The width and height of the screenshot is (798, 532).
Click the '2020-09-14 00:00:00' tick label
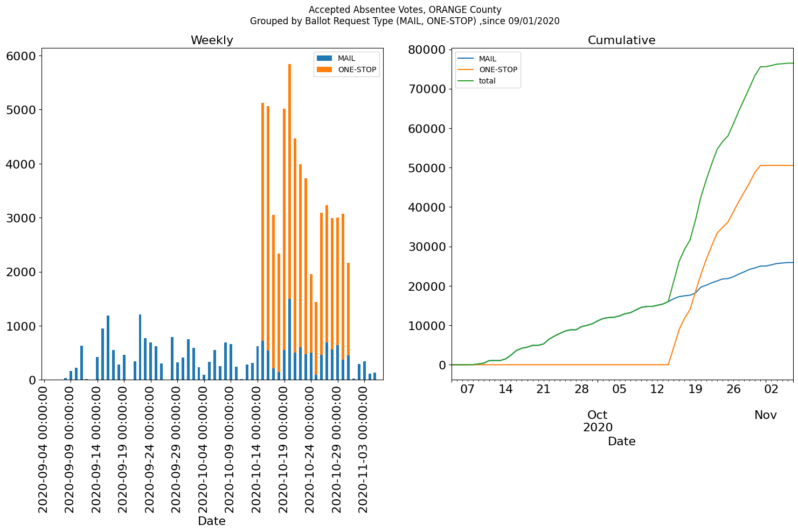point(97,450)
